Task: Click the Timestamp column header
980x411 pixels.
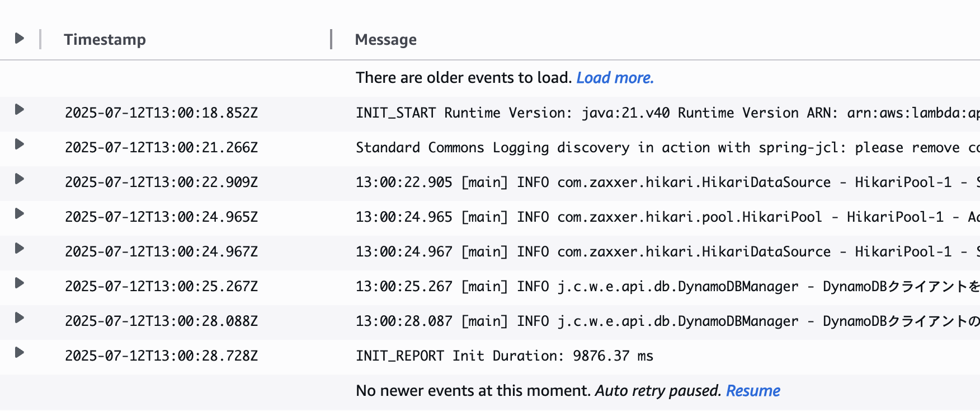Action: click(x=106, y=39)
